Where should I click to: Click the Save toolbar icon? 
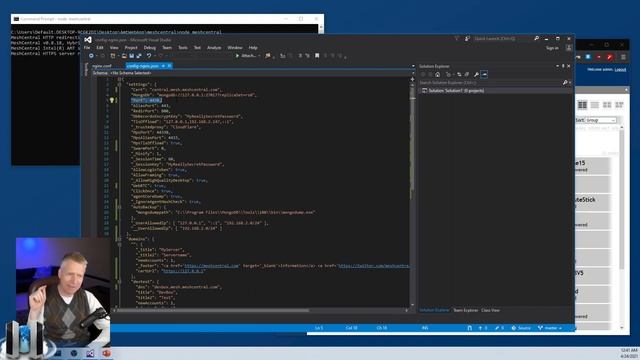[x=131, y=56]
